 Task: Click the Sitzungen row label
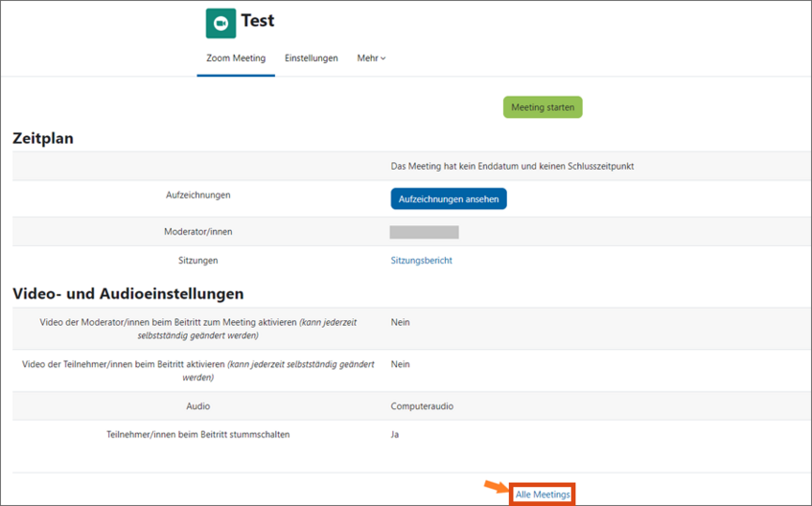click(x=197, y=261)
